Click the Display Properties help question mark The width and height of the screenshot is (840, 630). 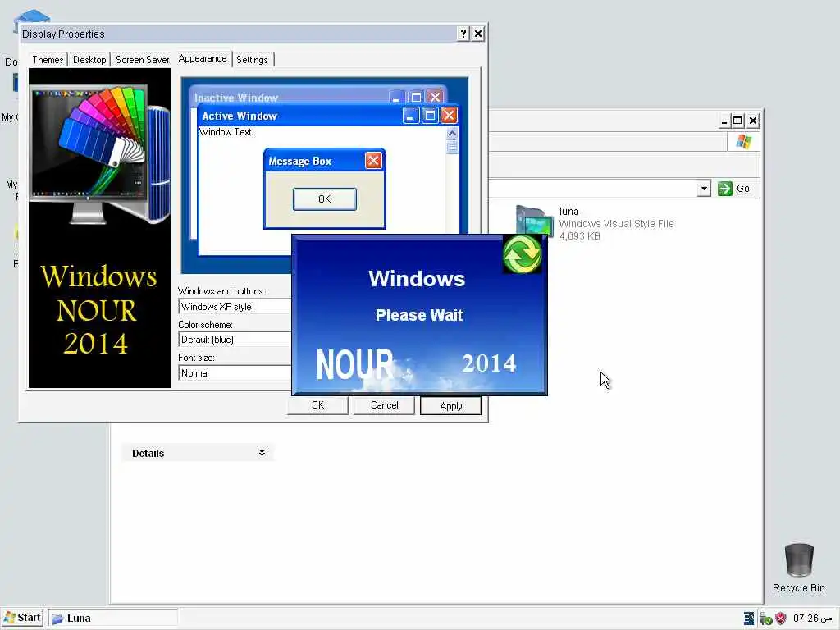coord(463,34)
